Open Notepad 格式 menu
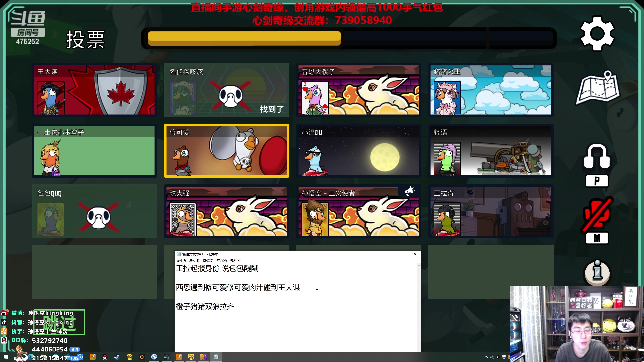The width and height of the screenshot is (644, 362). (208, 260)
